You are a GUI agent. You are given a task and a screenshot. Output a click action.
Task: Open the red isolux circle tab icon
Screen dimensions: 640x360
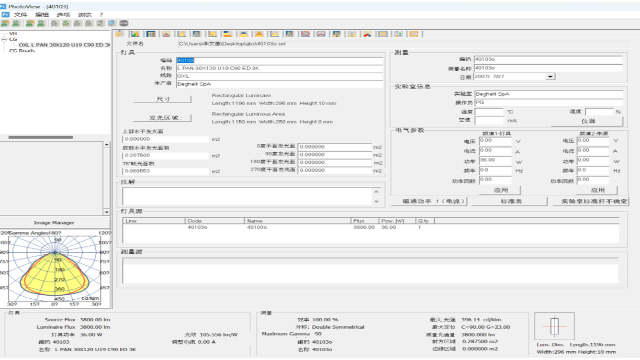305,34
